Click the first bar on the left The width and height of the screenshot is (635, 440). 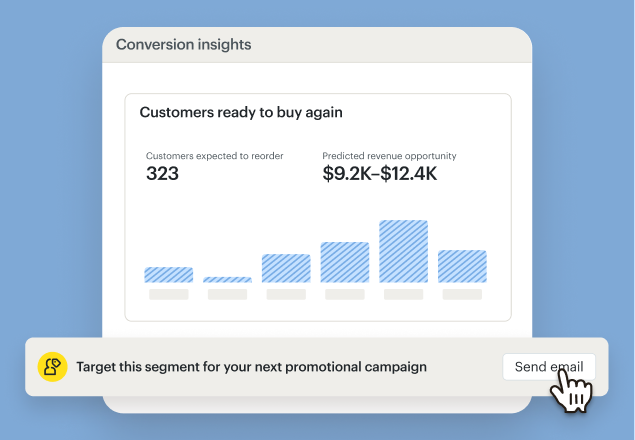(168, 275)
